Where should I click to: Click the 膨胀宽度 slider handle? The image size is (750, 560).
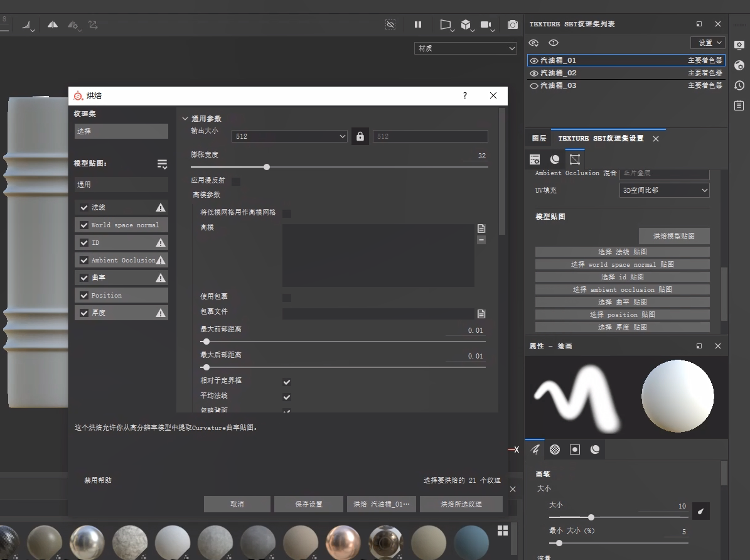click(x=267, y=167)
